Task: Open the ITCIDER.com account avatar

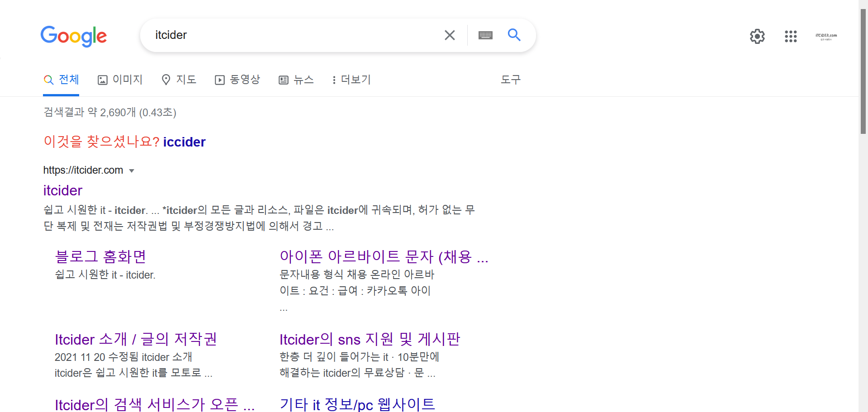Action: tap(826, 36)
